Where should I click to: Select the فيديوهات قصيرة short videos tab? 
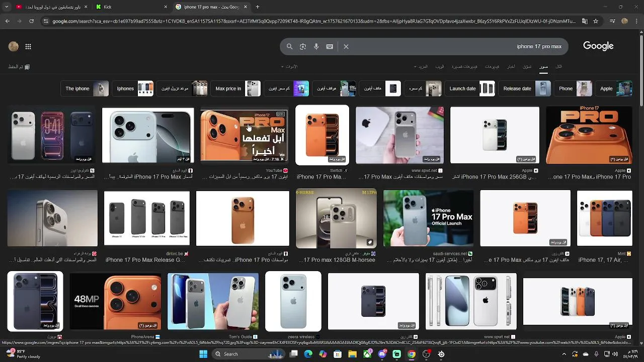(x=464, y=66)
